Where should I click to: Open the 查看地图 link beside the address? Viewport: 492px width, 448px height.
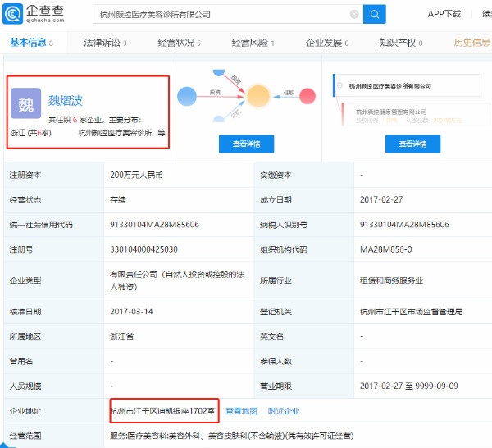[241, 411]
